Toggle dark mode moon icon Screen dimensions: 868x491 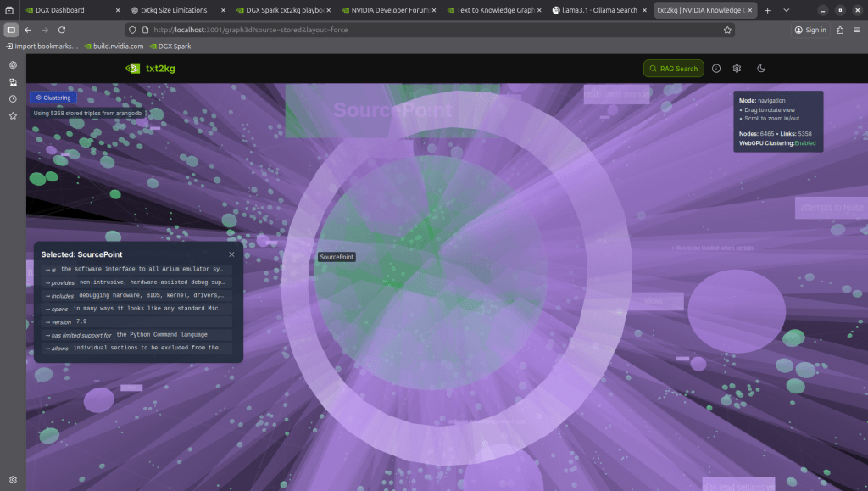(761, 69)
